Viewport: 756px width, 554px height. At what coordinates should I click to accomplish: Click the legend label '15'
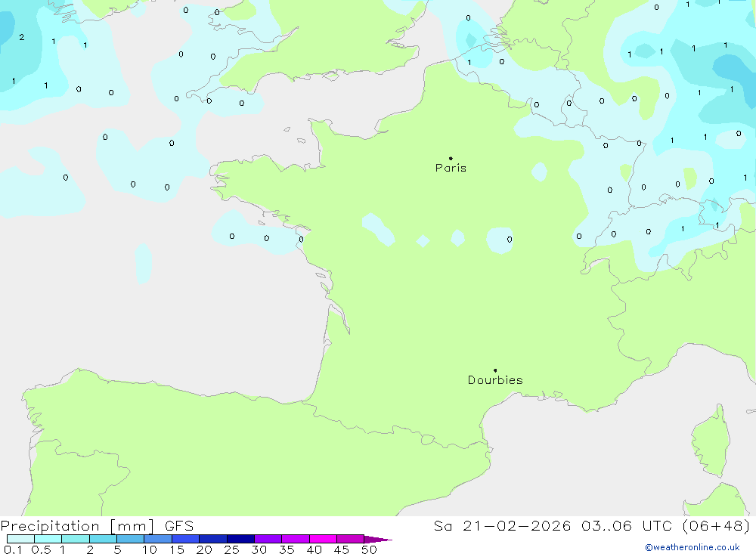(177, 549)
